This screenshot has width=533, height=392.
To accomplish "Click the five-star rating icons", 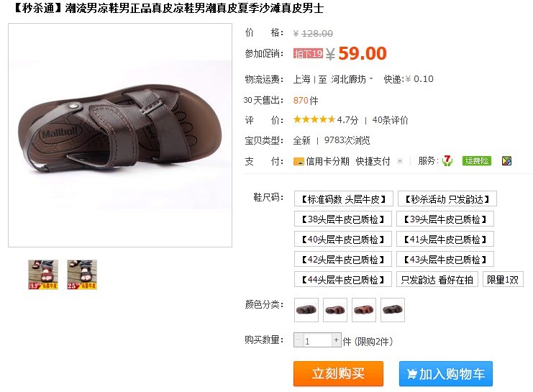I will coord(314,119).
